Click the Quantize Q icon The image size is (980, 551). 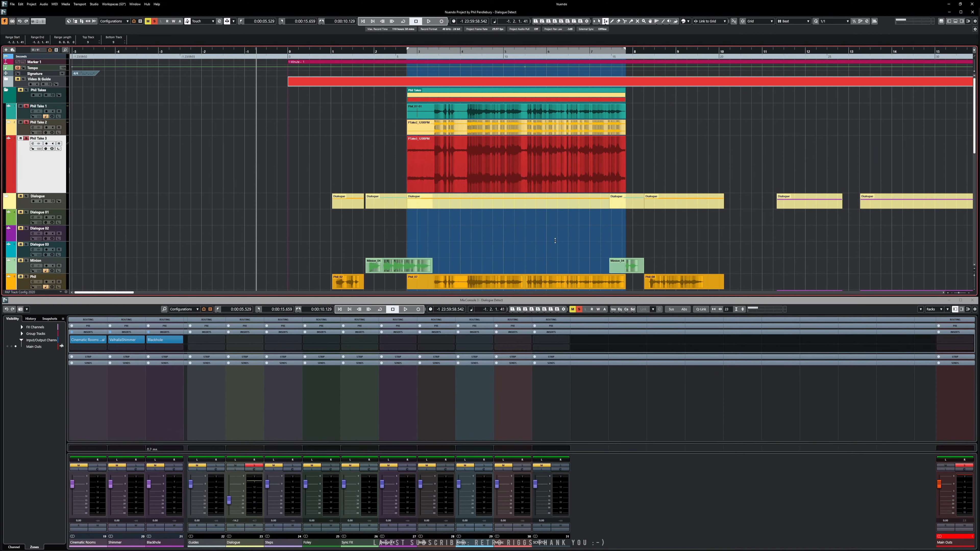816,21
